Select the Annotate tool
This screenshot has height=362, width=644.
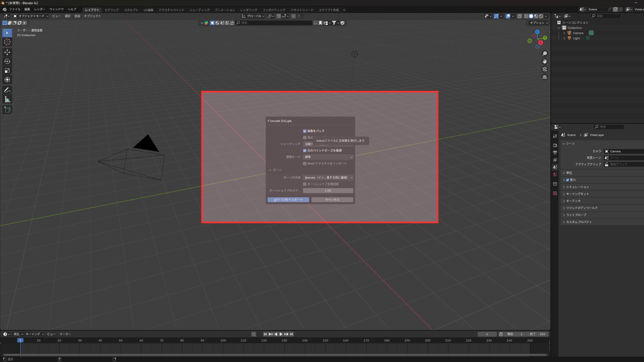click(x=7, y=90)
